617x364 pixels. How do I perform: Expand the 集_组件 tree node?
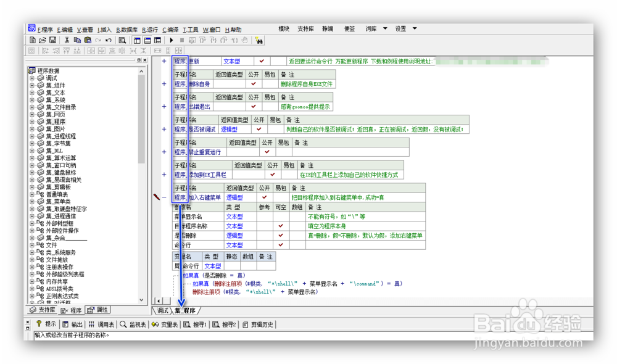(32, 85)
